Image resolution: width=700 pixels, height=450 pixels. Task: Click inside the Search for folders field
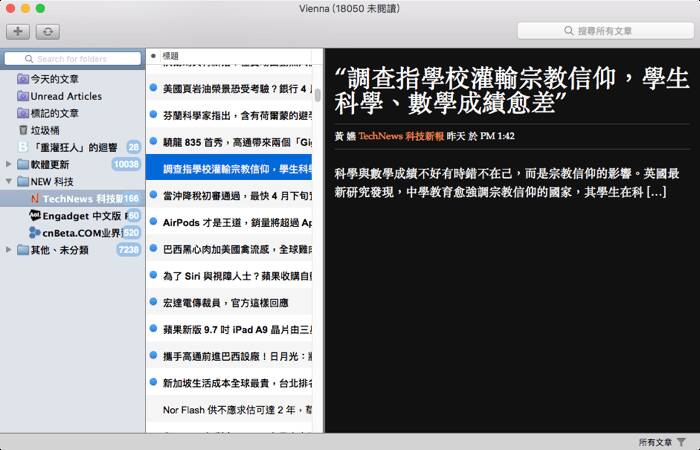72,58
